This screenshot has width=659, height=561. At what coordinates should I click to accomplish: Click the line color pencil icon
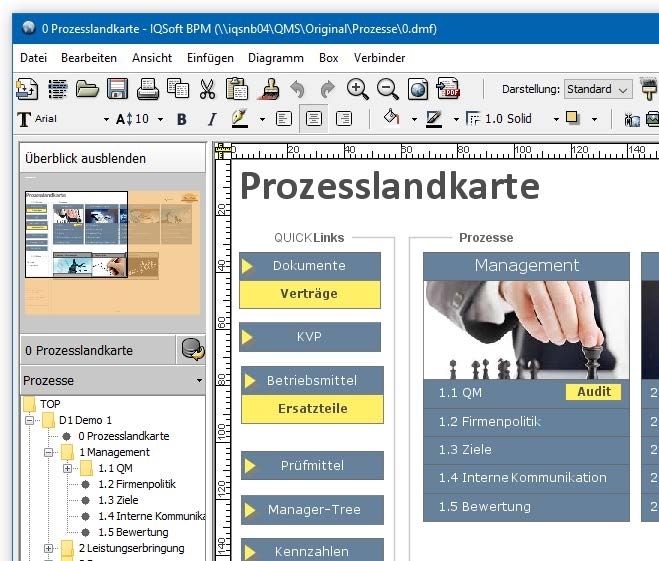(434, 119)
